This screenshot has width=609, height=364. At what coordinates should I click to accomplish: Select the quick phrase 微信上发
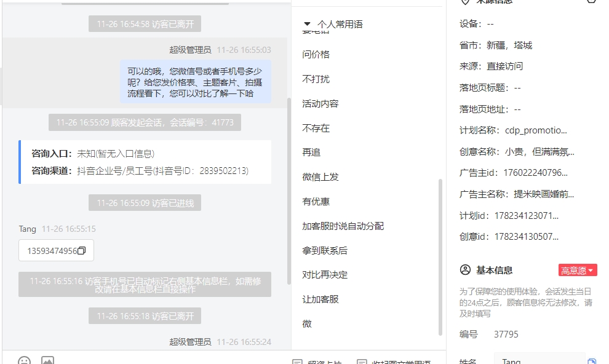pyautogui.click(x=320, y=177)
